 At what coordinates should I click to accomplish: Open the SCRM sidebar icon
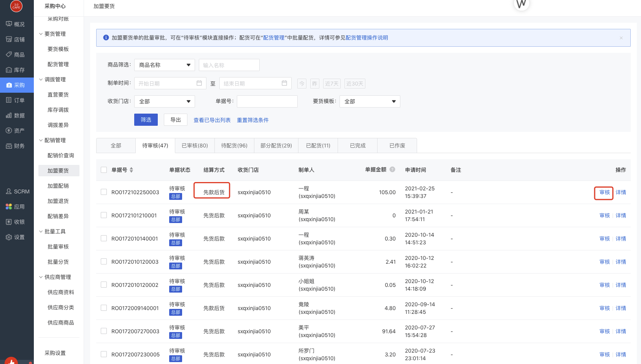point(9,191)
